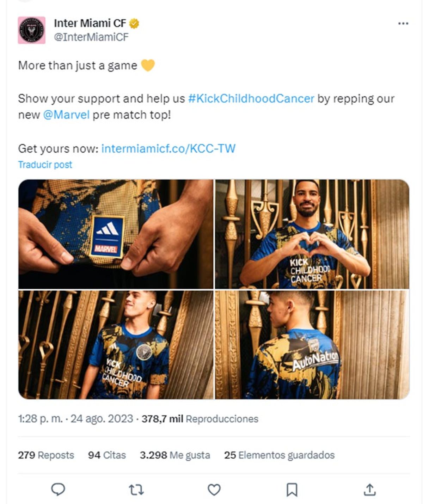Open the AutoNation jersey back photo

312,345
